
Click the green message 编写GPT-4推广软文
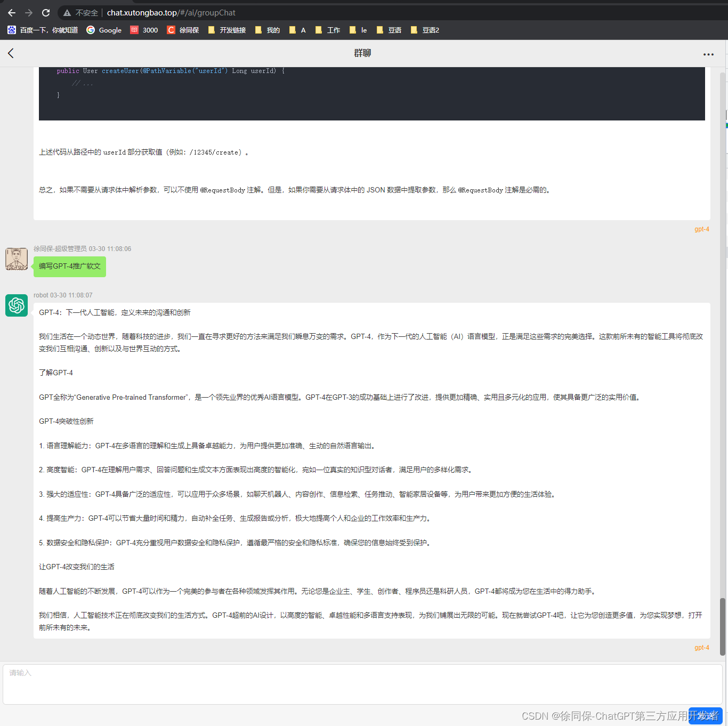coord(70,267)
